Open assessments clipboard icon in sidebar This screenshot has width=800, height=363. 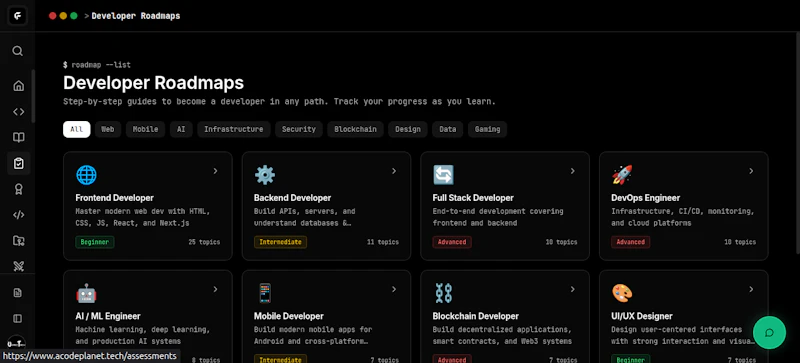click(x=18, y=163)
